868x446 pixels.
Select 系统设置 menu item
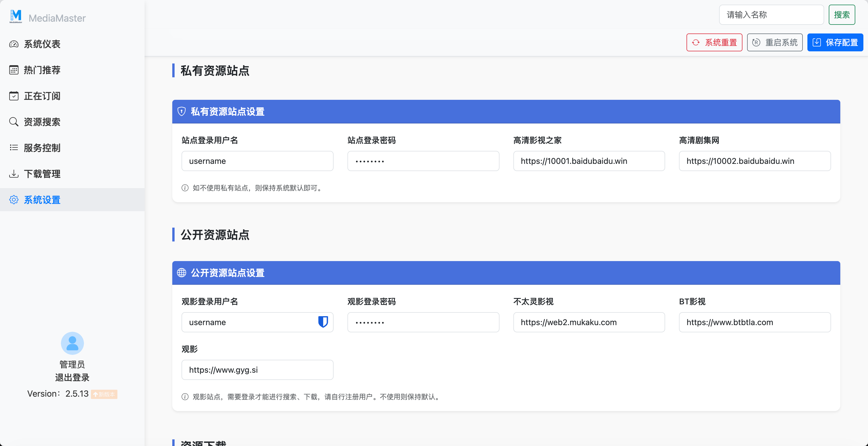tap(72, 200)
